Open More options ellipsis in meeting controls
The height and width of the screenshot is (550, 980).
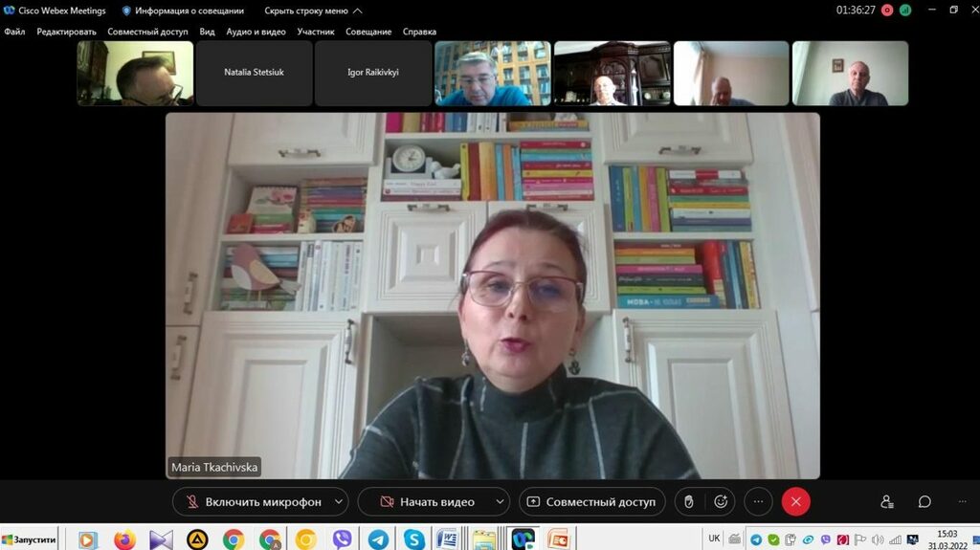coord(758,501)
